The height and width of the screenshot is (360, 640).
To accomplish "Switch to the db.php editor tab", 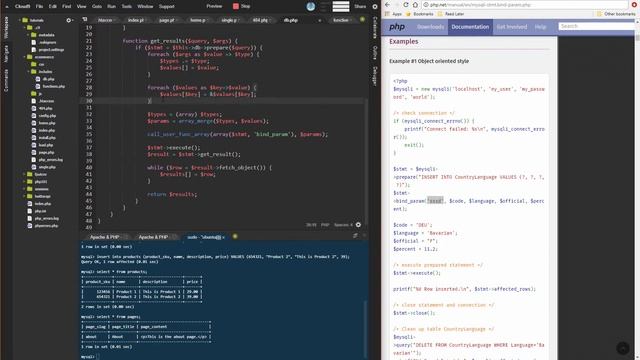I will tap(291, 20).
